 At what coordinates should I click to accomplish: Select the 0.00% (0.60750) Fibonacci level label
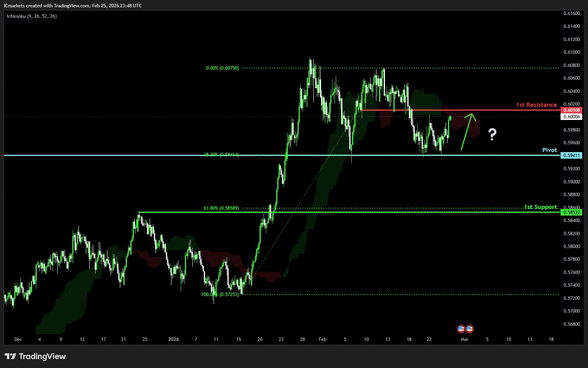point(222,68)
